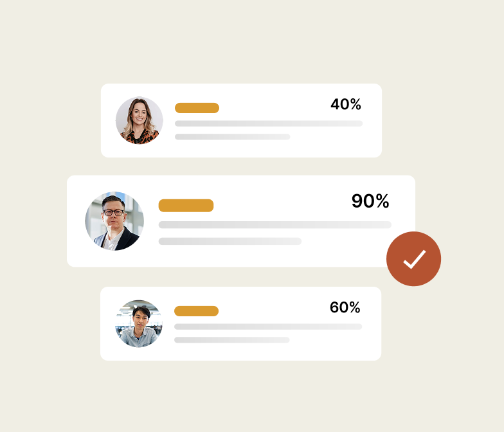Select the avatar of the woman with wavy hair
The image size is (504, 432).
(x=139, y=120)
